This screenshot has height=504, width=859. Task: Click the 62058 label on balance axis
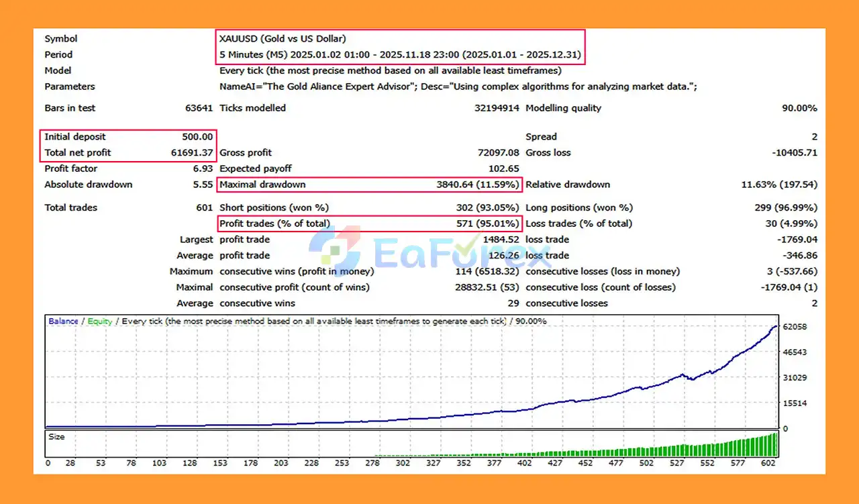pos(794,327)
